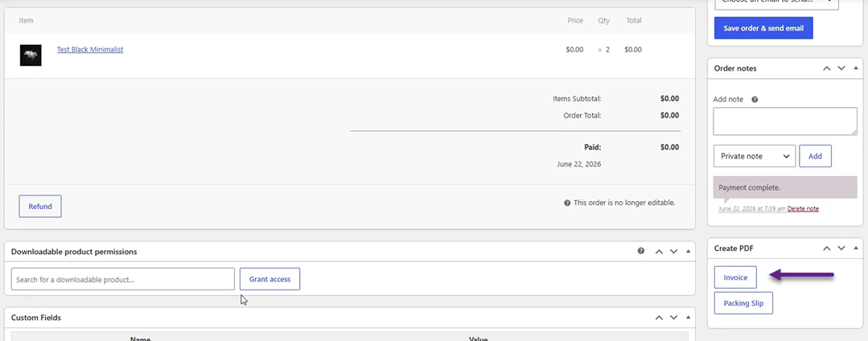Focus the downloadable product search field
Screen dimensions: 868x341
click(123, 279)
